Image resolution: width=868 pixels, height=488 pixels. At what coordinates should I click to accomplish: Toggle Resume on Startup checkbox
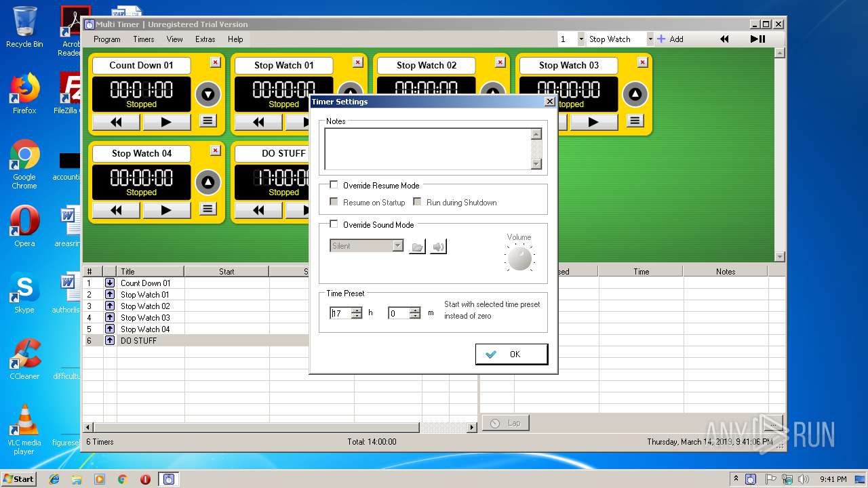(x=334, y=202)
